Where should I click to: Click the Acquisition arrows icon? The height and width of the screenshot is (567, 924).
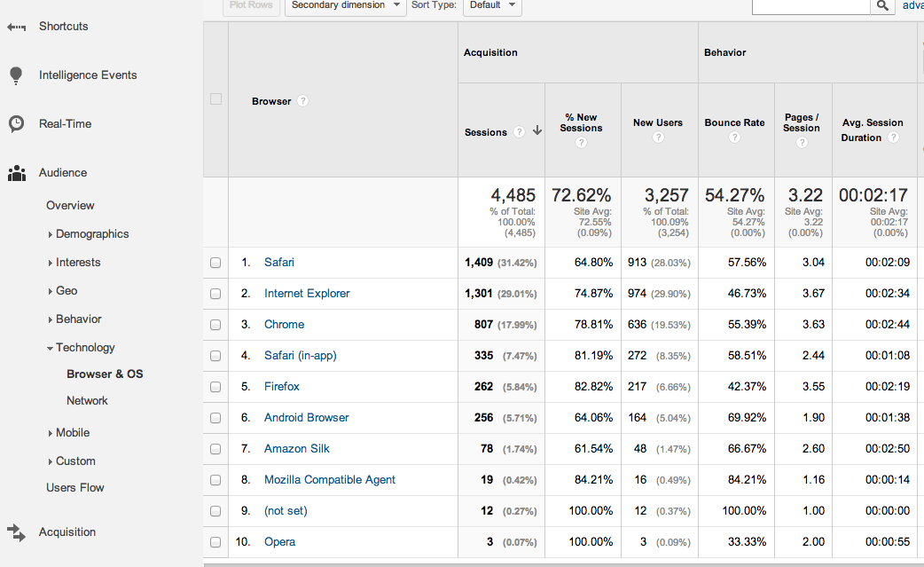pos(16,532)
